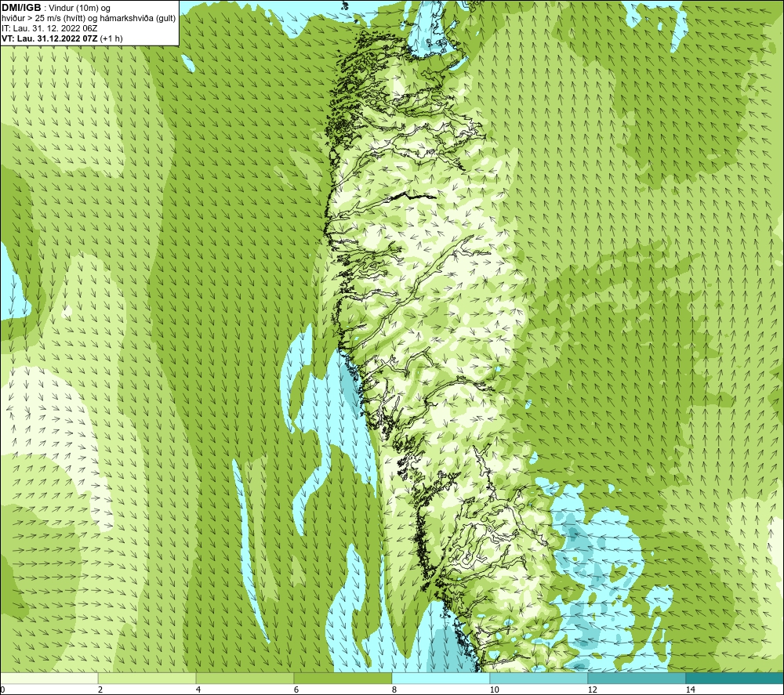The height and width of the screenshot is (695, 784).
Task: Click the legend scale label 8
Action: click(394, 690)
